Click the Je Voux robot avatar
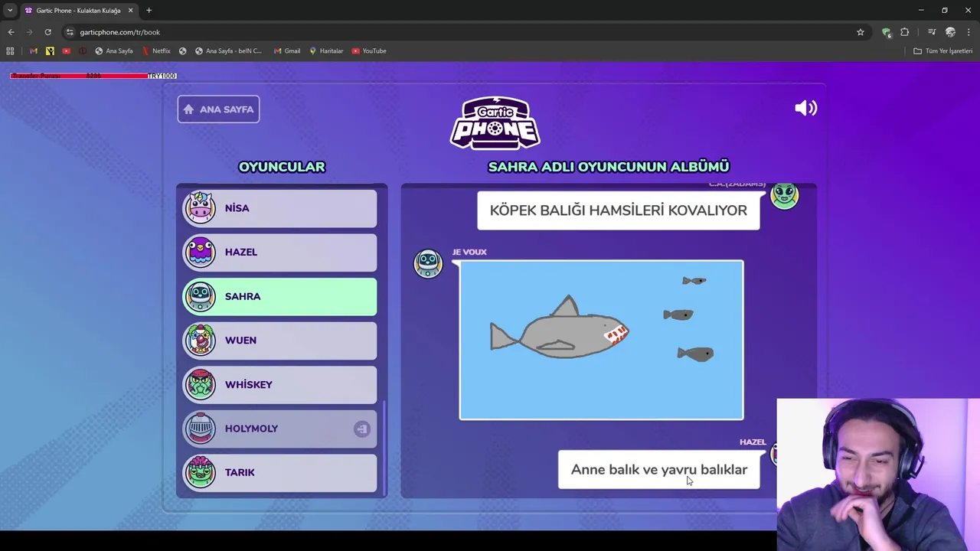Image resolution: width=980 pixels, height=551 pixels. pos(428,264)
